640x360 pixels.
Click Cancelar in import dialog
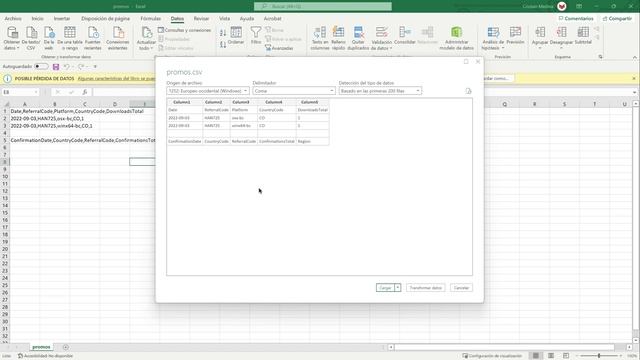(x=461, y=288)
